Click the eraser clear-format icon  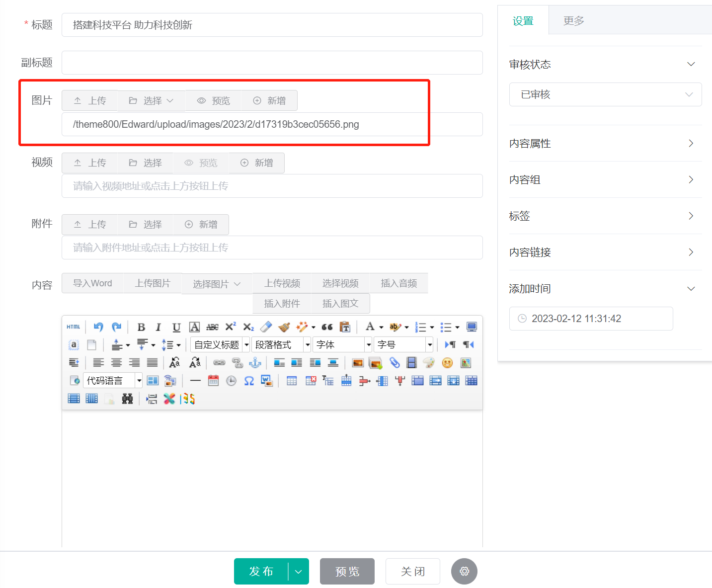click(x=266, y=327)
